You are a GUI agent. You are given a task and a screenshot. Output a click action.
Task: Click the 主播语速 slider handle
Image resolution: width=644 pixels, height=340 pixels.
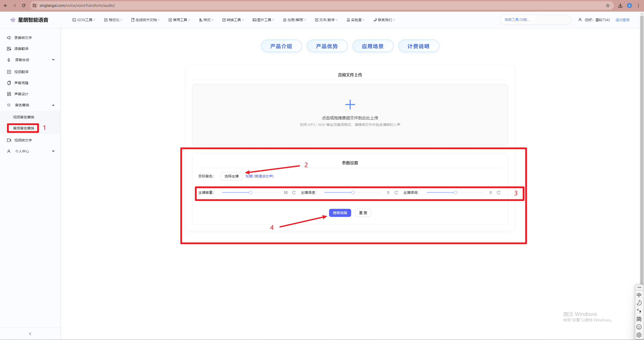pos(353,192)
